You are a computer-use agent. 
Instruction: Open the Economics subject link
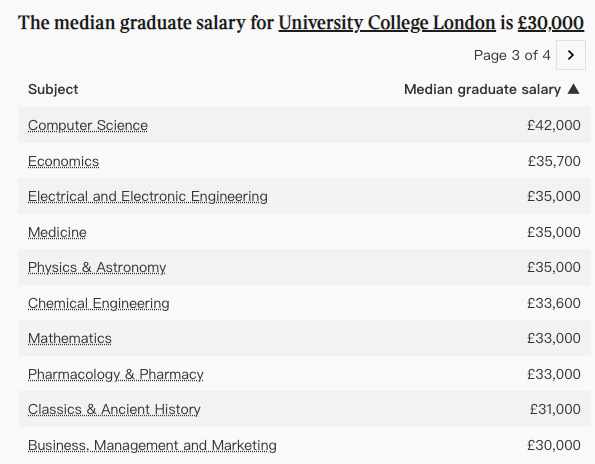click(x=63, y=162)
